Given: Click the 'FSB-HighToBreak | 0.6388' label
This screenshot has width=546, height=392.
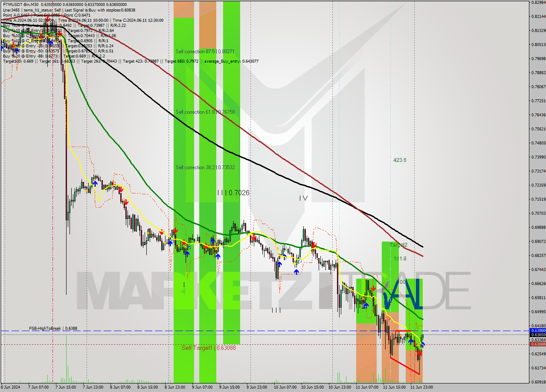Looking at the screenshot, I should 53,329.
